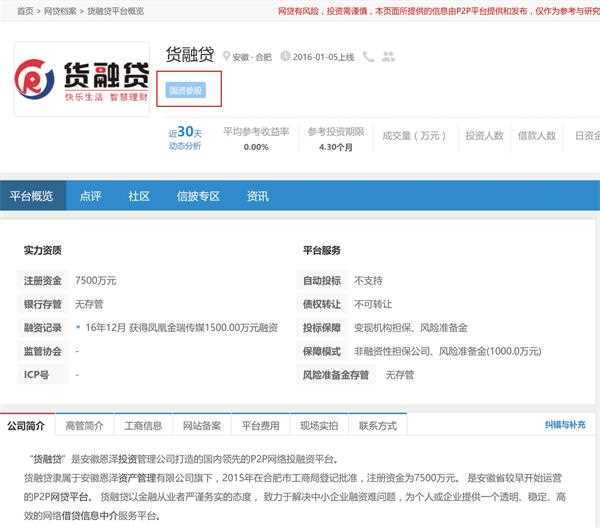Screen dimensions: 600x528
Task: Click the clock icon beside 2016-01-05上线
Action: pyautogui.click(x=285, y=56)
